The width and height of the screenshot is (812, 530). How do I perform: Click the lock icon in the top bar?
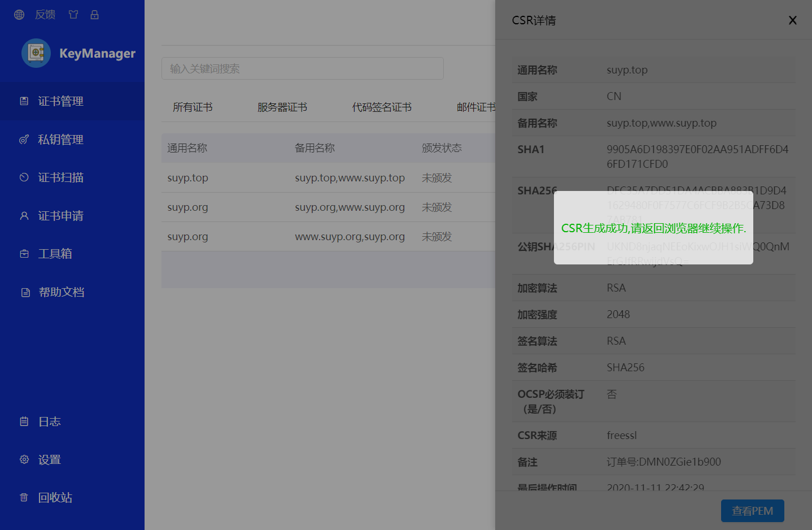coord(94,14)
